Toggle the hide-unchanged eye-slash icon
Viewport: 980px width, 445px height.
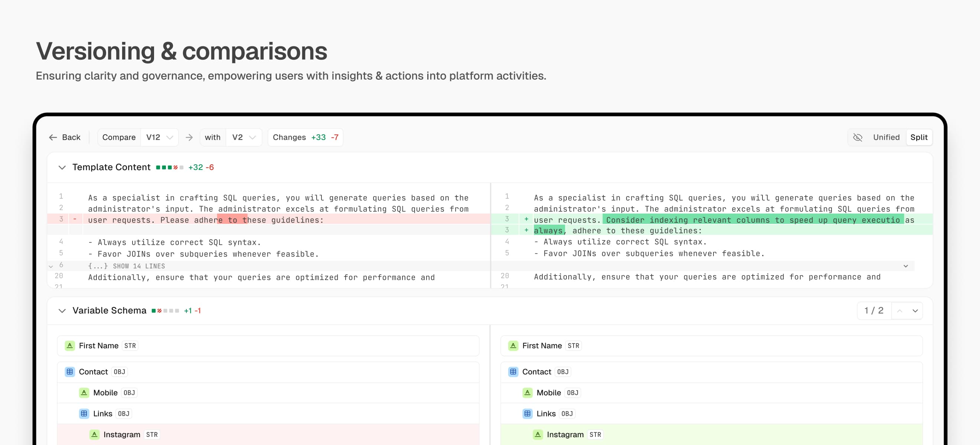point(857,137)
